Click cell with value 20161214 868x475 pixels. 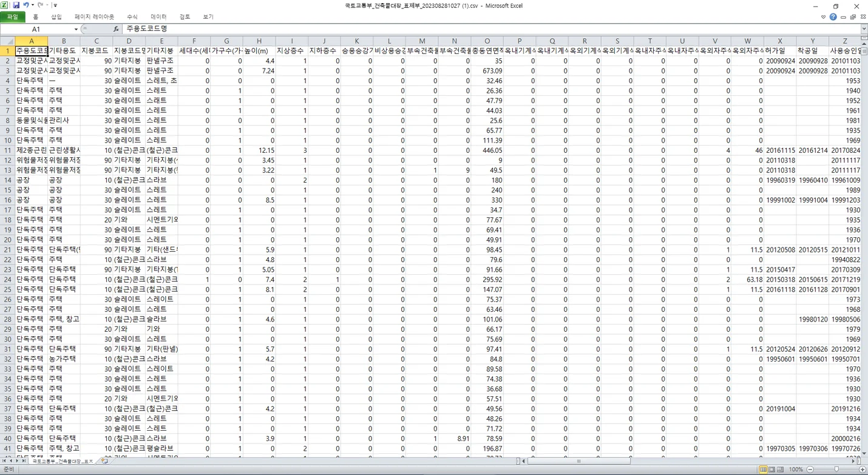(x=813, y=150)
